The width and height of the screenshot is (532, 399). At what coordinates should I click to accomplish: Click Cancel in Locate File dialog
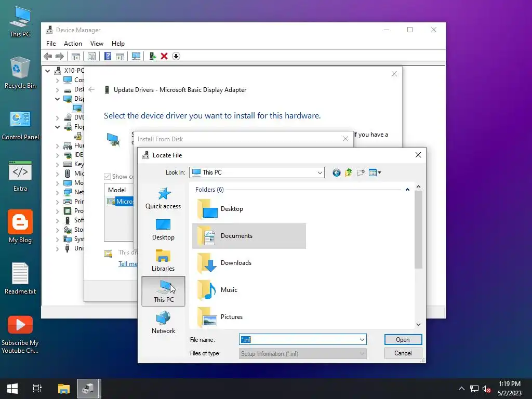403,353
